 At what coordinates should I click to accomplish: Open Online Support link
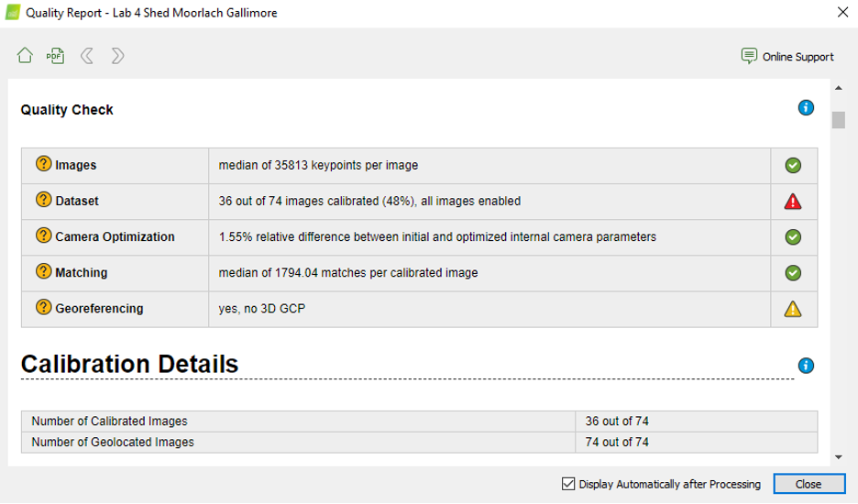click(788, 57)
